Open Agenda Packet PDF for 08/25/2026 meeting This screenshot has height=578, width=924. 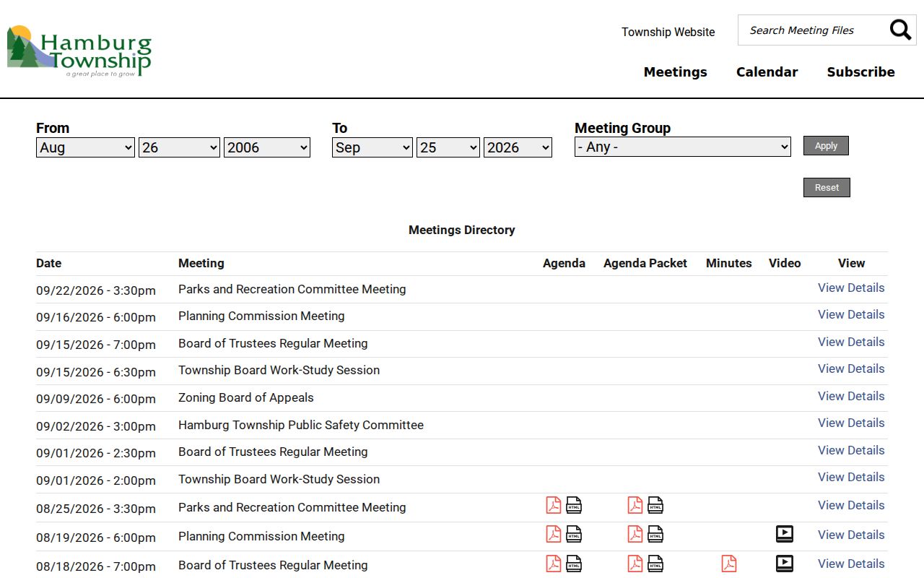click(x=635, y=505)
